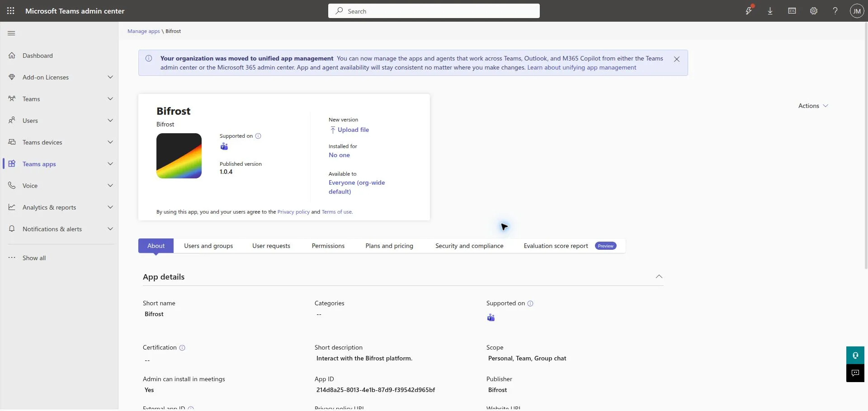Open the app launcher waffle icon

point(11,11)
